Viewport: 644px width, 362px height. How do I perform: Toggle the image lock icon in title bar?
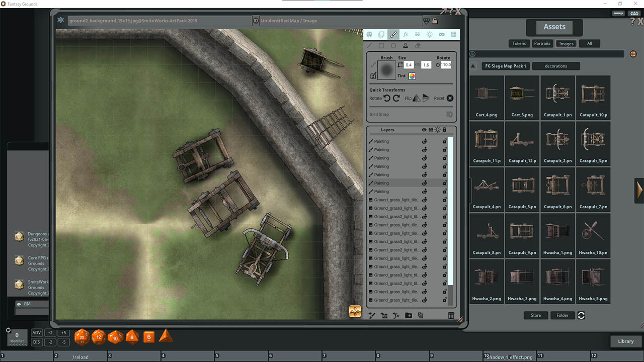point(435,21)
